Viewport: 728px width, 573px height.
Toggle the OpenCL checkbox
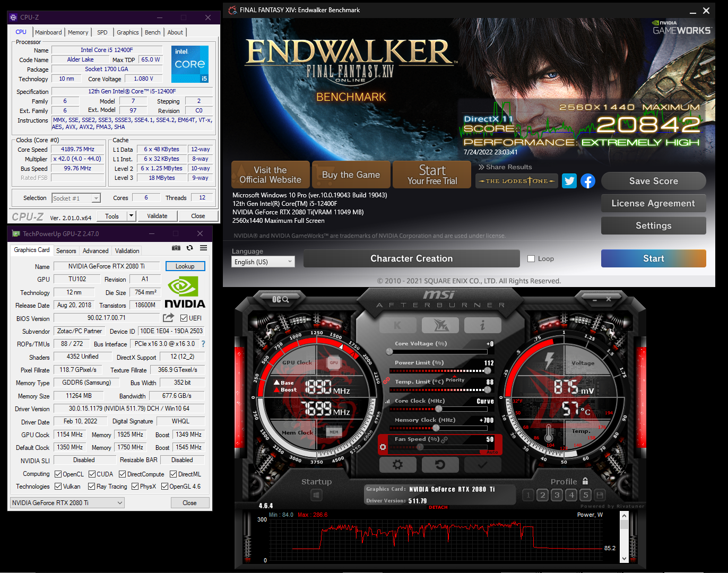point(58,474)
